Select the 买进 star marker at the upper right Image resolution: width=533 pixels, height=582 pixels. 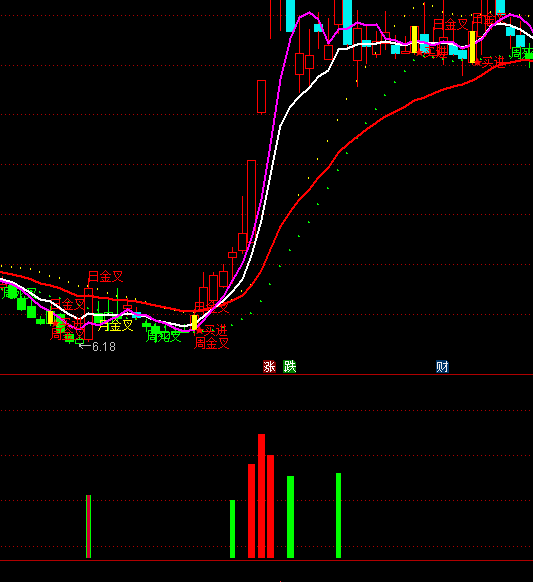click(x=490, y=62)
